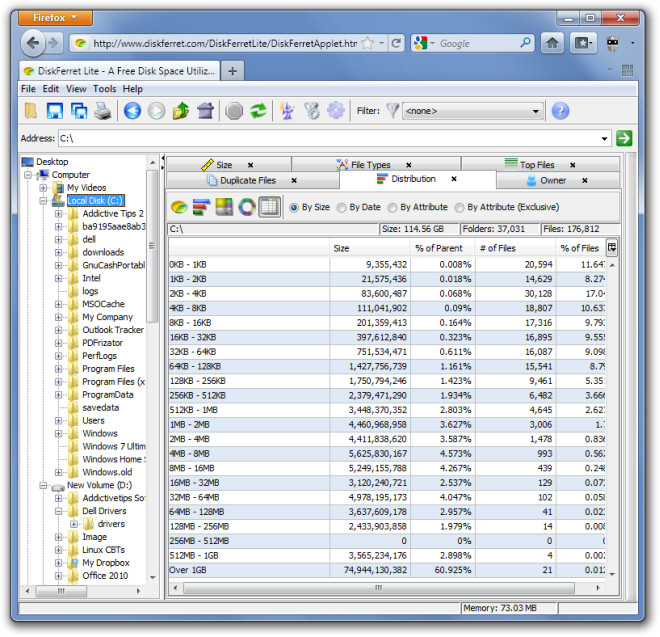The image size is (660, 637).
Task: Select the ring chart view icon
Action: 247,207
